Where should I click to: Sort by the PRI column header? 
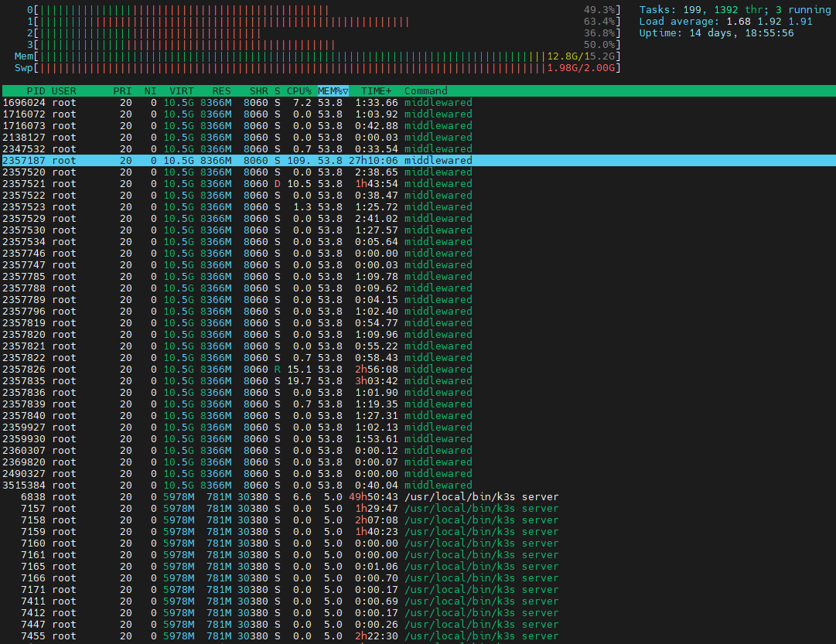coord(123,91)
